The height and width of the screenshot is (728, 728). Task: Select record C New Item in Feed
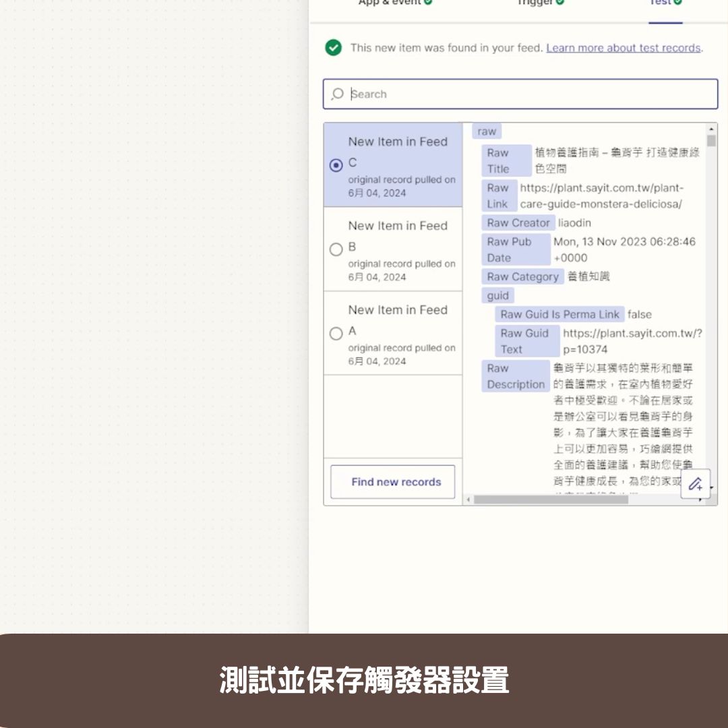point(336,162)
